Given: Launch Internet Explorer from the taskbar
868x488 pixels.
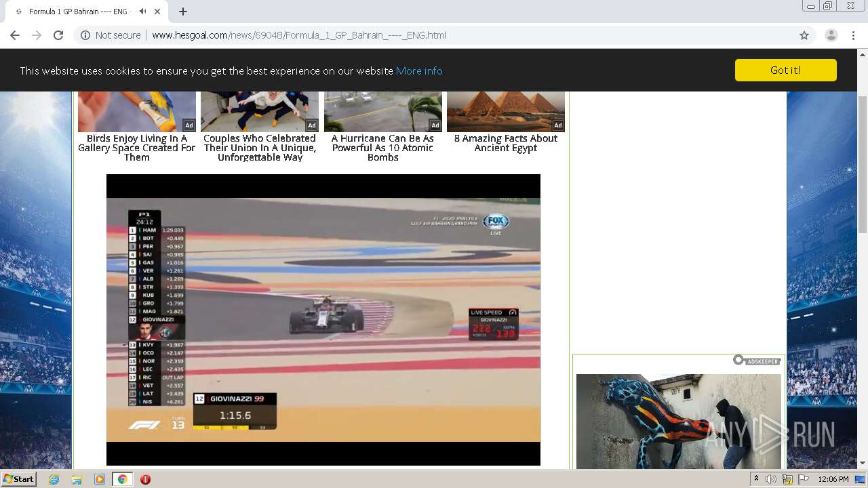Looking at the screenshot, I should [54, 479].
